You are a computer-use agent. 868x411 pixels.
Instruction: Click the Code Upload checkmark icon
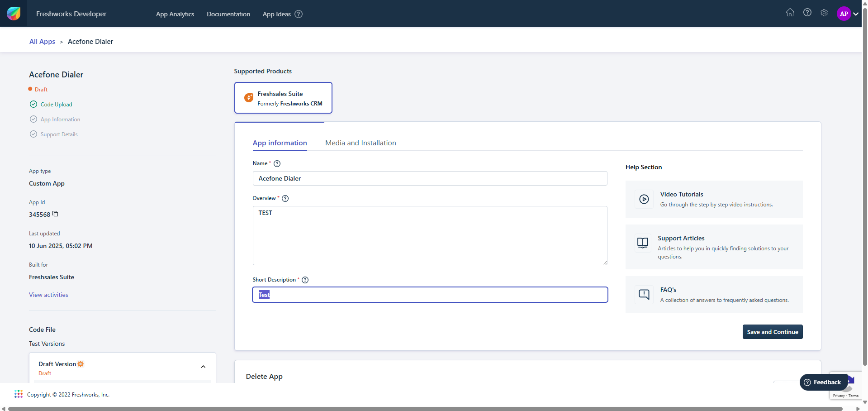(33, 104)
